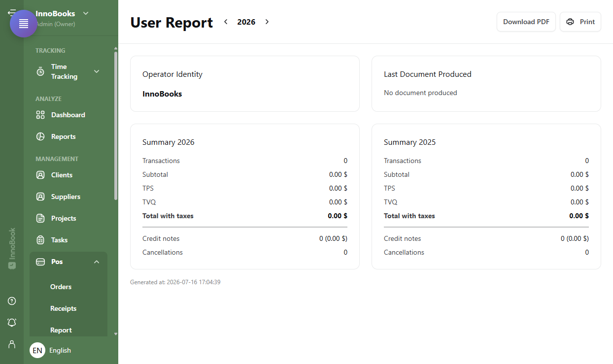This screenshot has height=364, width=613.
Task: Go to previous year with left chevron
Action: coord(226,22)
